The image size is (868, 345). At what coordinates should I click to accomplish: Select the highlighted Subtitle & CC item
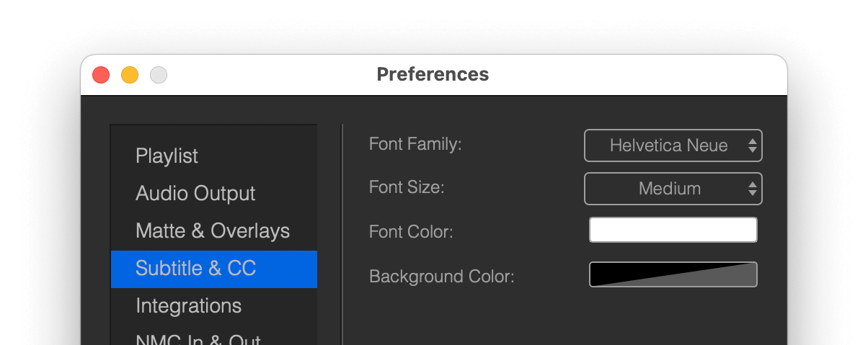pos(213,269)
